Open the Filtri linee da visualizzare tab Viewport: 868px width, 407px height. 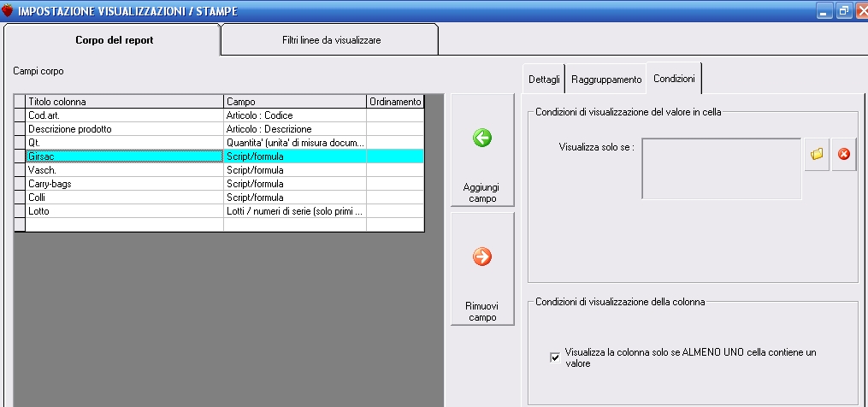tap(331, 40)
